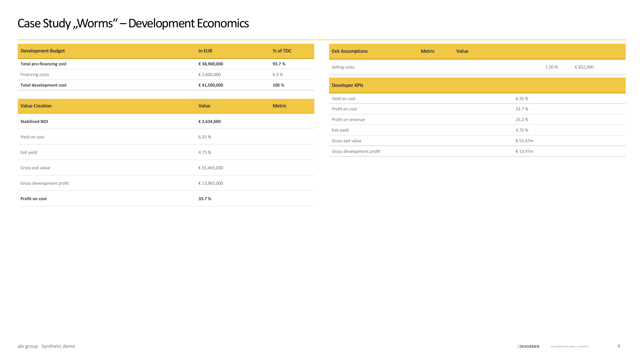Click the 'Value Creation' table header
Image resolution: width=644 pixels, height=362 pixels.
point(36,106)
